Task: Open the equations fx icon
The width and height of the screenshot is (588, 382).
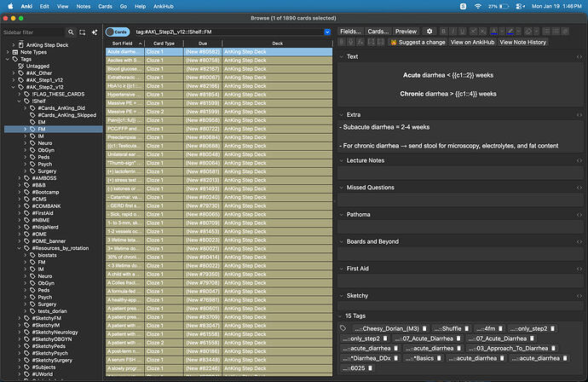Action: pyautogui.click(x=360, y=42)
